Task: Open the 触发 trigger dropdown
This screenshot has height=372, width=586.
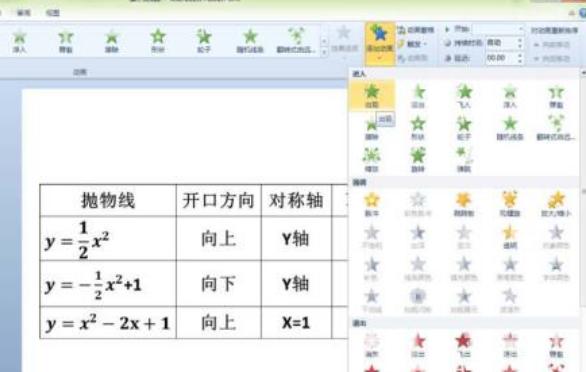Action: [413, 44]
